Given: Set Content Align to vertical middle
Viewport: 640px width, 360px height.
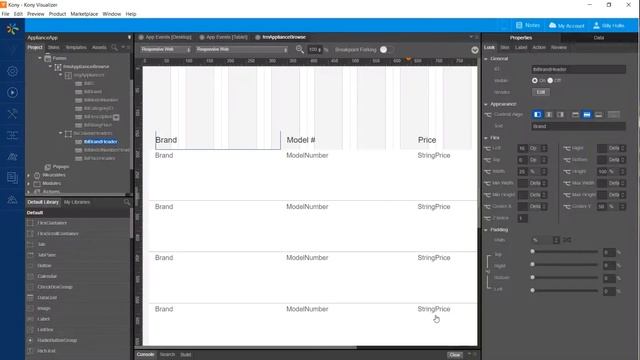Looking at the screenshot, I should pos(587,115).
